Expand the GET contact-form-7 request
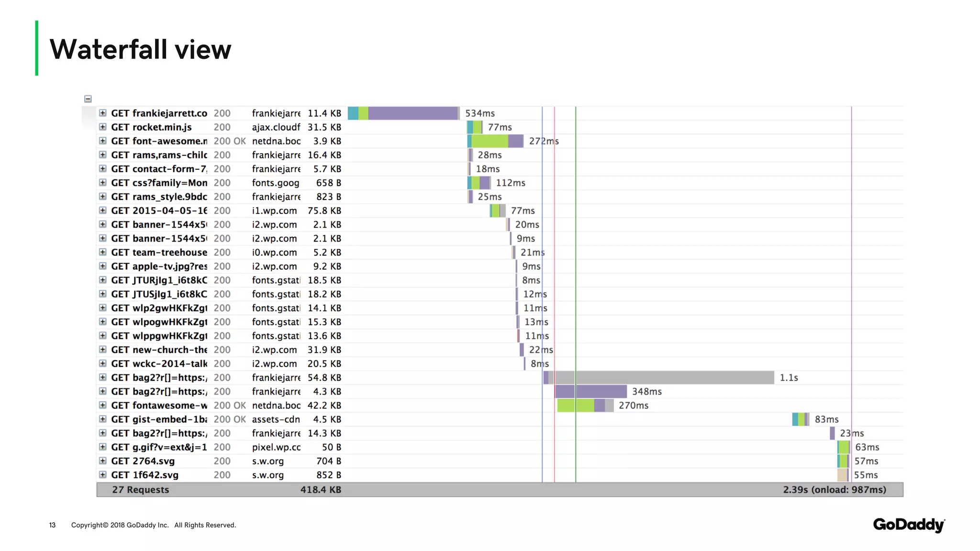This screenshot has height=551, width=980. coord(102,168)
